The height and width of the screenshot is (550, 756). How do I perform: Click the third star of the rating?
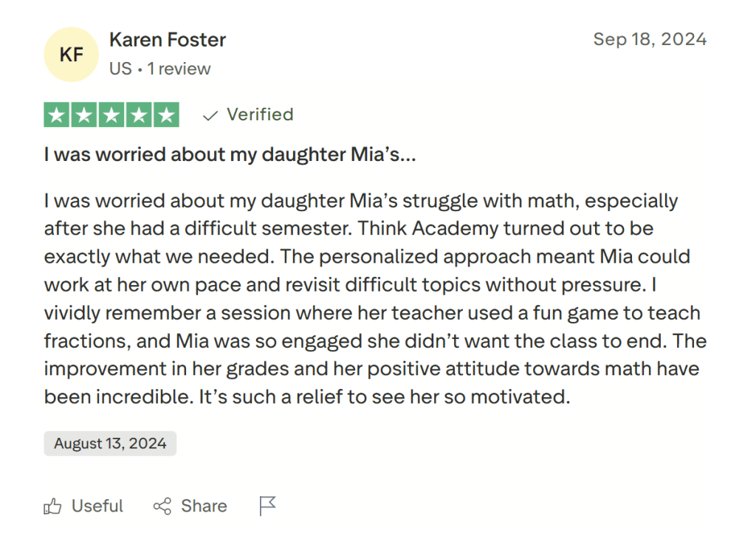click(x=111, y=114)
